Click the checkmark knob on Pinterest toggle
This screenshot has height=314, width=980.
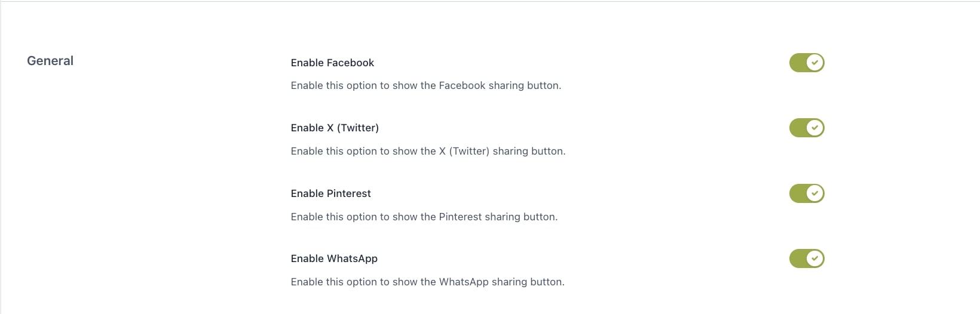pyautogui.click(x=814, y=193)
